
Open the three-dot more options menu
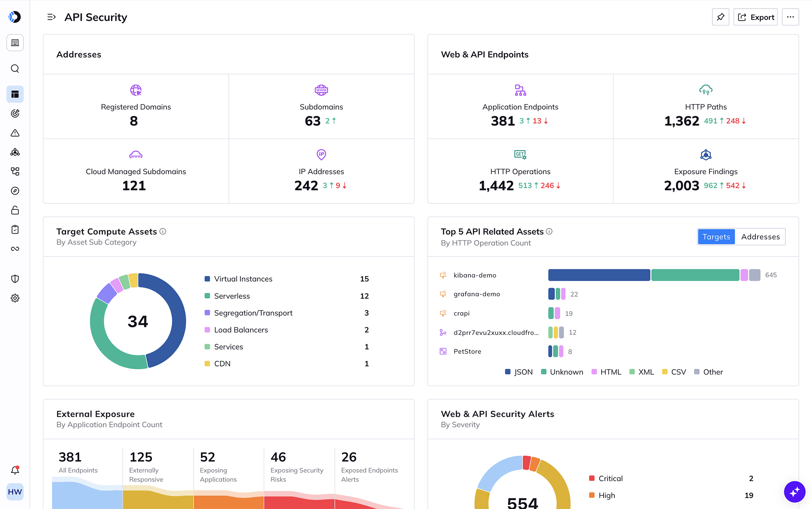(790, 17)
